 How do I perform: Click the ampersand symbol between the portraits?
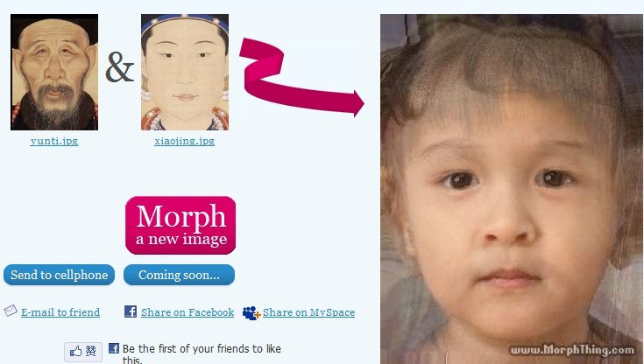119,67
